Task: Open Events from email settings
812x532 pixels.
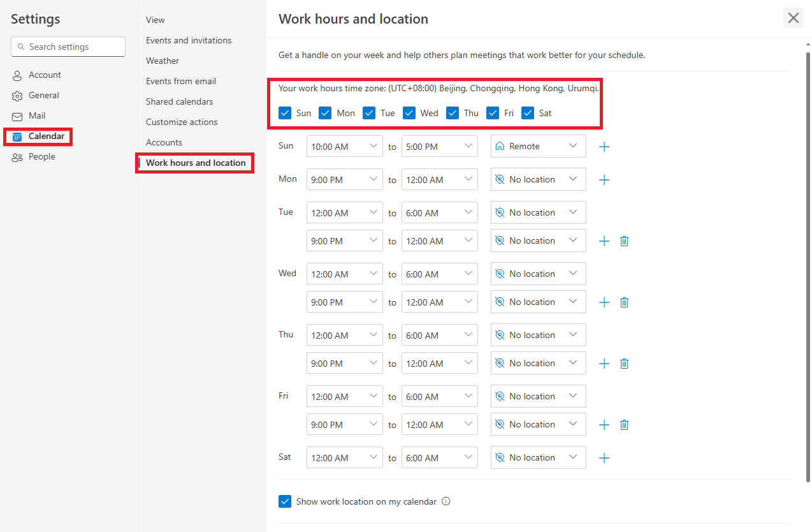Action: [x=180, y=81]
